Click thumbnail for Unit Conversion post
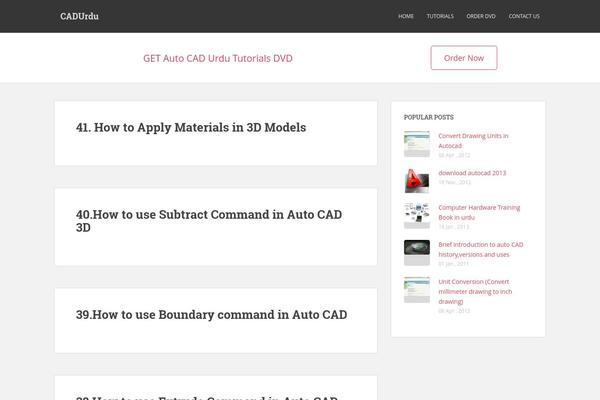 coord(417,290)
